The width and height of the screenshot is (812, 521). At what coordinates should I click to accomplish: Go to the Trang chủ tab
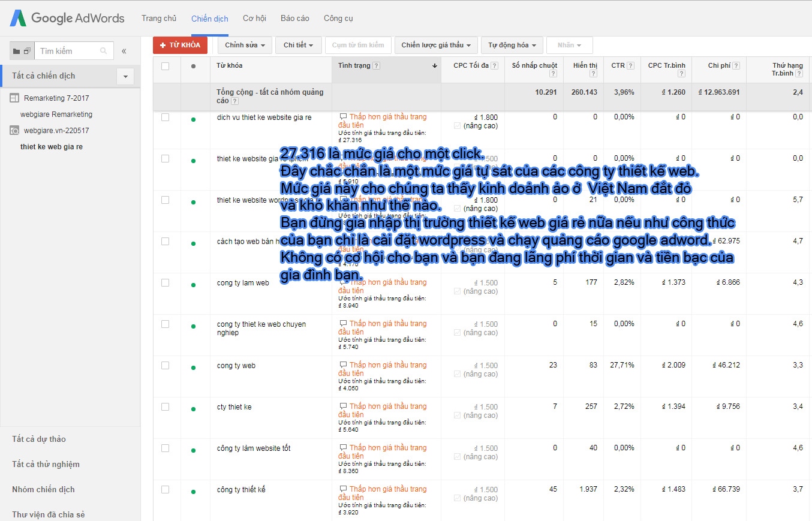pos(159,19)
